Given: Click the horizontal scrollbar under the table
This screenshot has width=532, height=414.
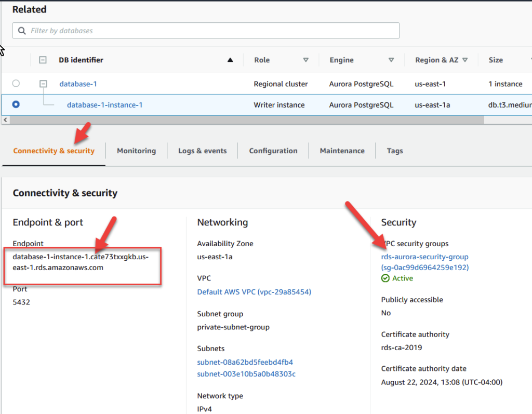Looking at the screenshot, I should click(x=244, y=119).
